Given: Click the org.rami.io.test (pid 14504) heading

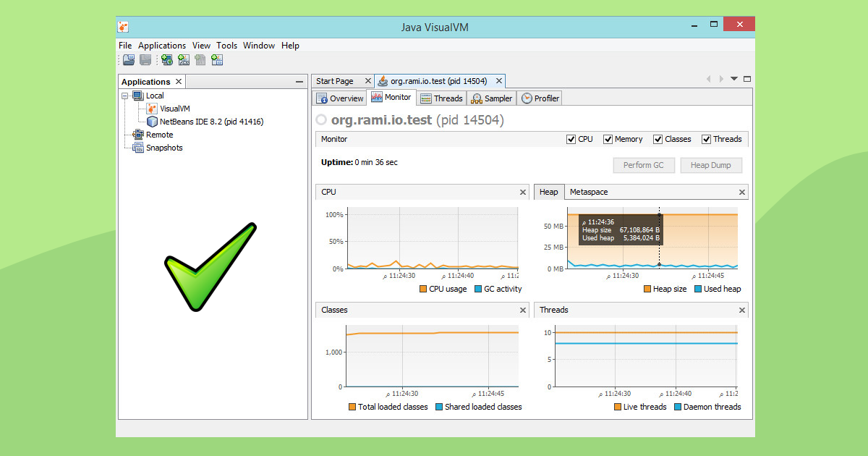Looking at the screenshot, I should (417, 119).
